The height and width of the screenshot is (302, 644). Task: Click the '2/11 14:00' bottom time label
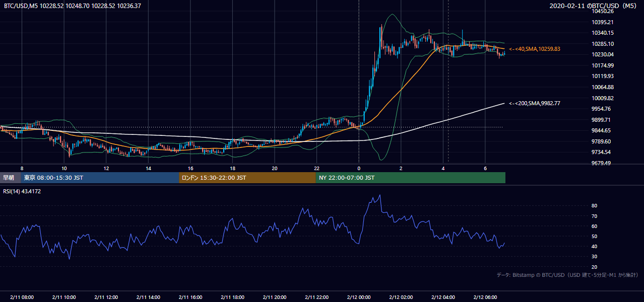click(x=148, y=297)
